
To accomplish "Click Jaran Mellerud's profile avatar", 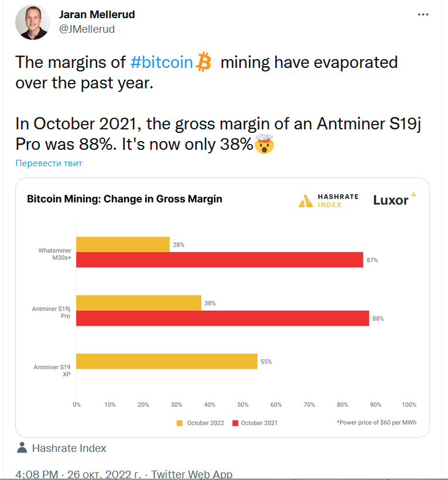I will (33, 22).
